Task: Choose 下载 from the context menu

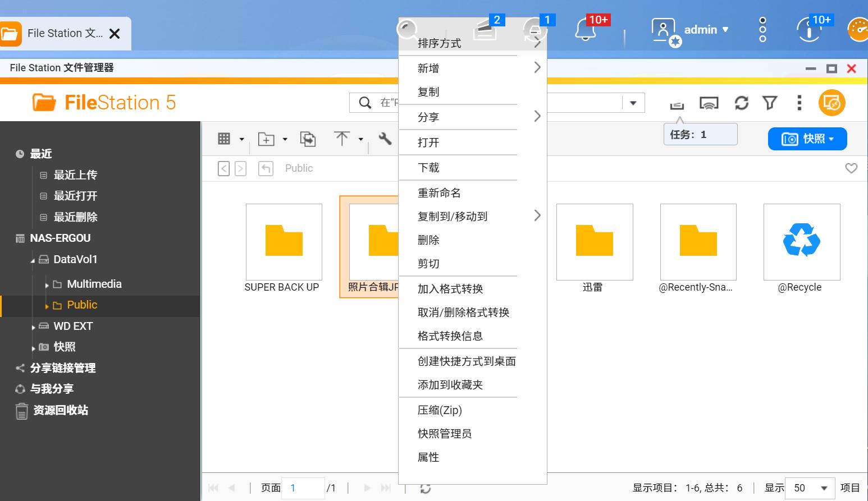Action: click(429, 167)
